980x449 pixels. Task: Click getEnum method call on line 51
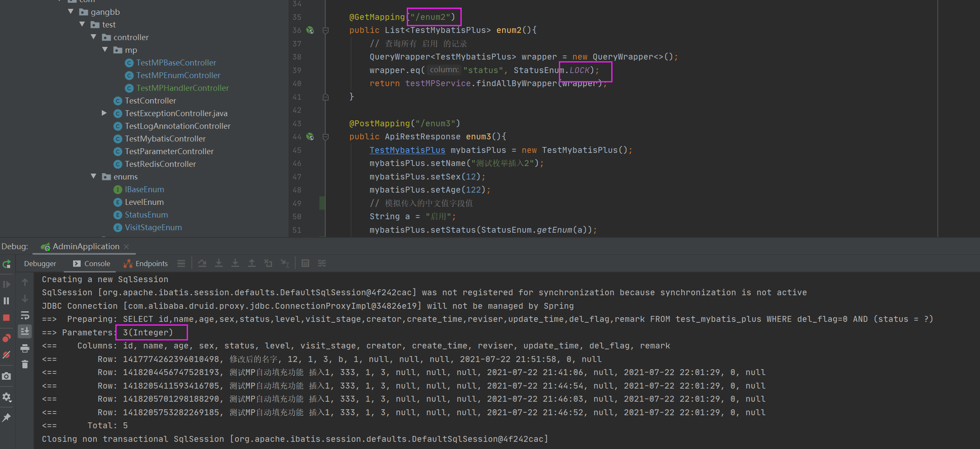pyautogui.click(x=554, y=230)
